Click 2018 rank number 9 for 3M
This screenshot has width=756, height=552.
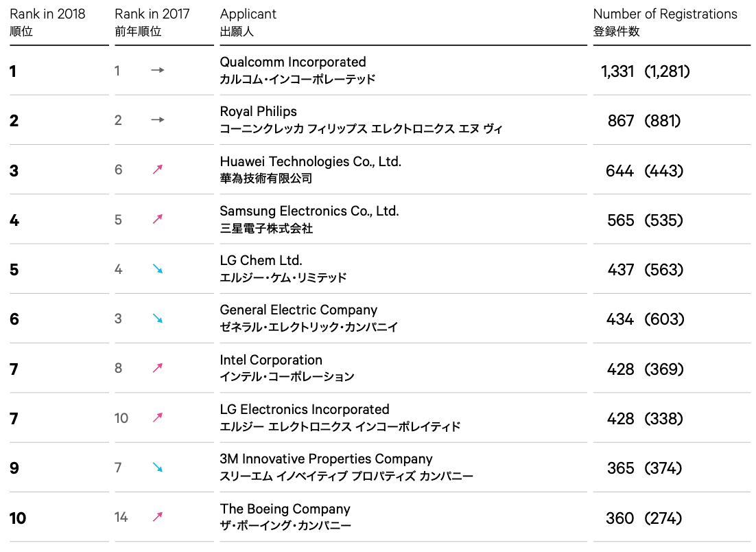click(14, 468)
